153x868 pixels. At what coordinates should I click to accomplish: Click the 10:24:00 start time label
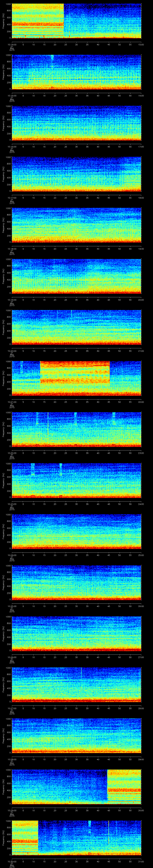pyautogui.click(x=12, y=555)
